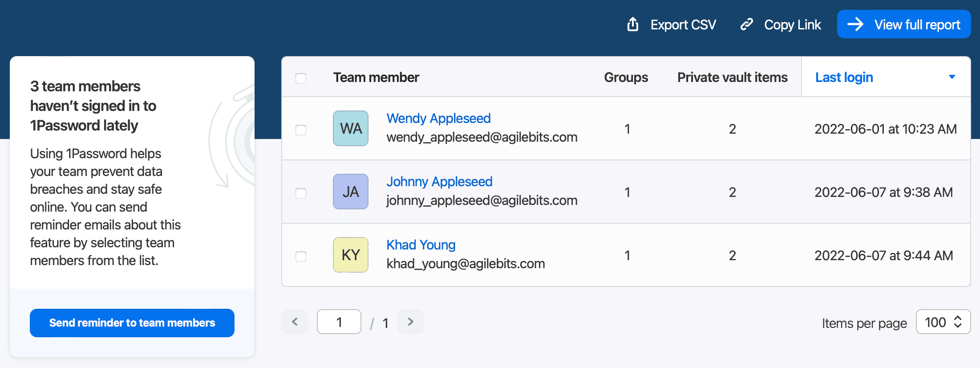Open the Khad Young profile link
Viewport: 980px width, 368px height.
pos(421,245)
